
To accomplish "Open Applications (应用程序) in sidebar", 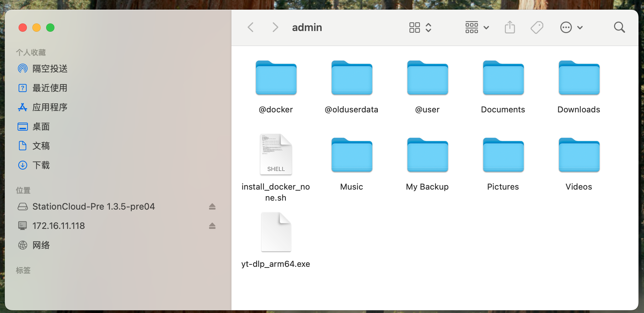I will click(50, 107).
